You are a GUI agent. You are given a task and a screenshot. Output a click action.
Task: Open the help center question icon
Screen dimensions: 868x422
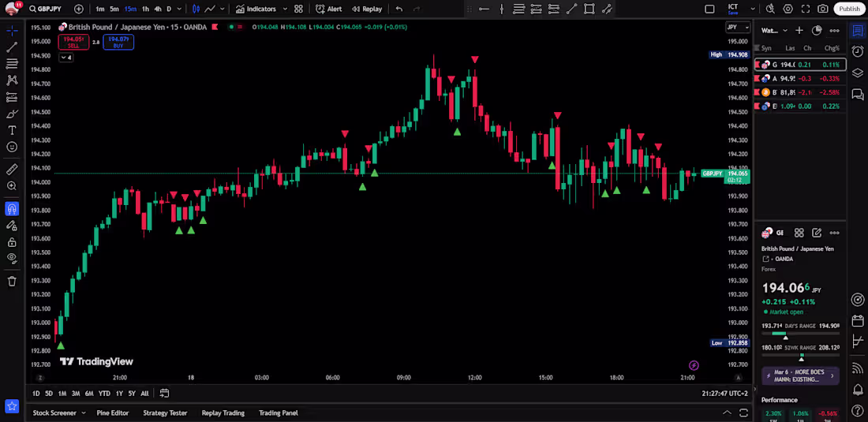pos(858,410)
